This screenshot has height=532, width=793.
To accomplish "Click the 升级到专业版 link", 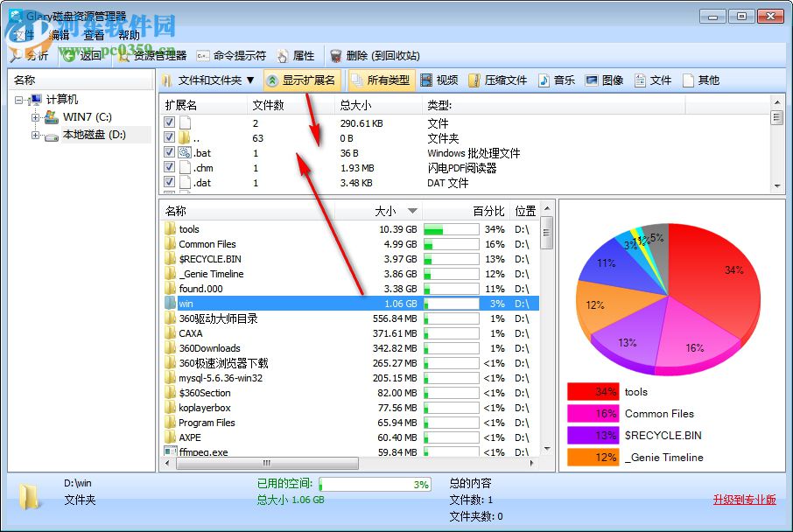I will (x=743, y=499).
